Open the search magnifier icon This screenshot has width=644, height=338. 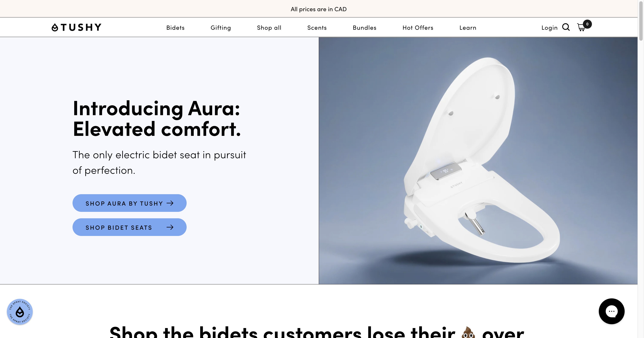tap(566, 27)
